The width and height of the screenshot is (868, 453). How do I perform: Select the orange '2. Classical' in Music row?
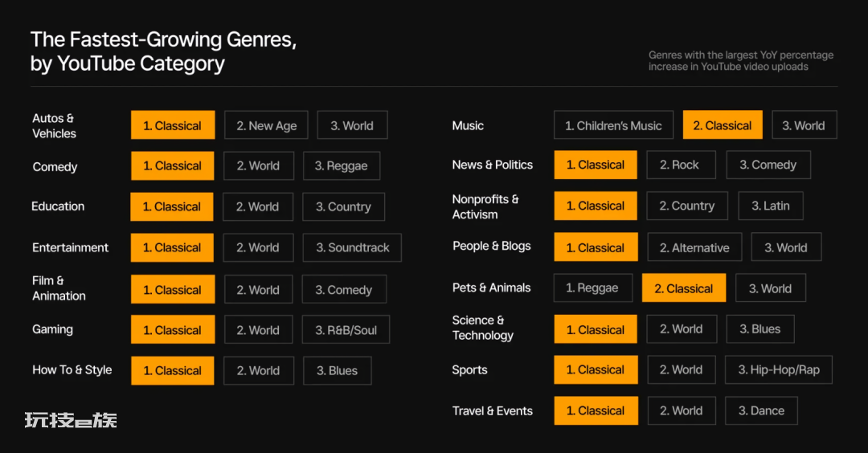tap(723, 125)
